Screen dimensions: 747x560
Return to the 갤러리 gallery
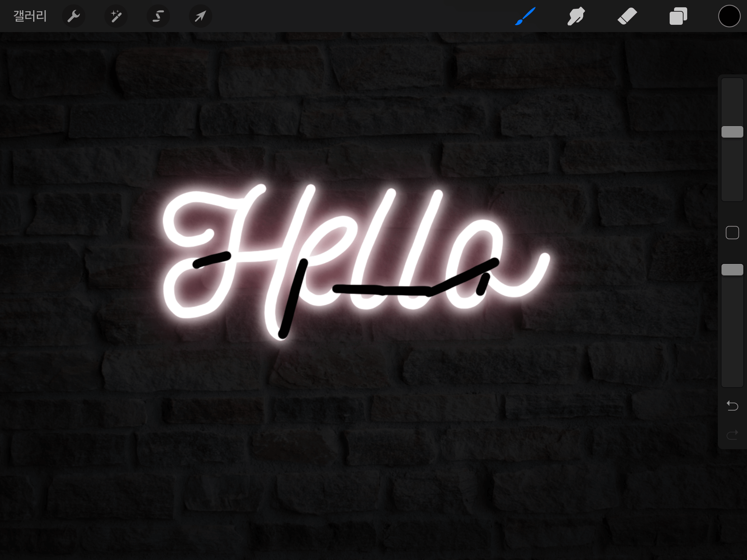[x=30, y=16]
